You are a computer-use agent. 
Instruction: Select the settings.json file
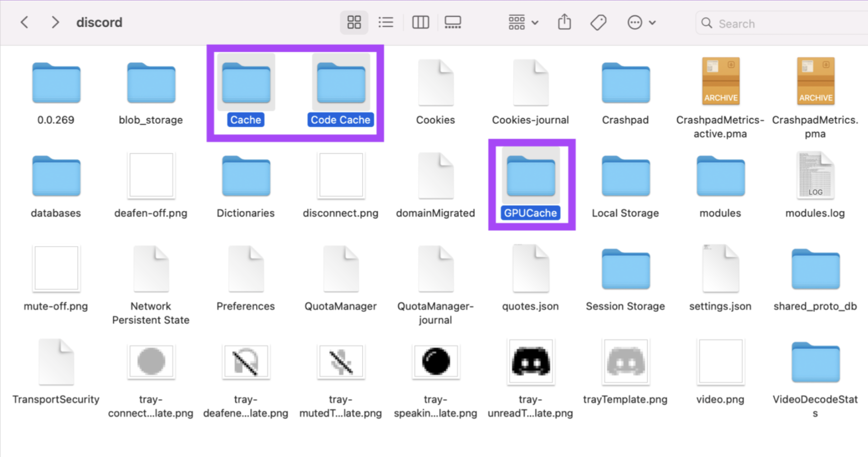click(720, 269)
